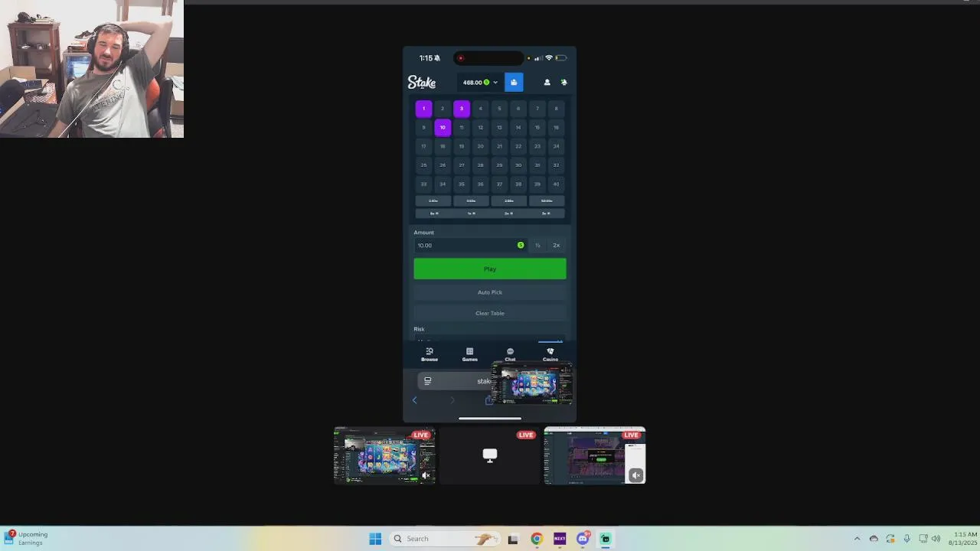Click the 50.00x payout multiplier box
This screenshot has height=551, width=980.
(x=547, y=201)
